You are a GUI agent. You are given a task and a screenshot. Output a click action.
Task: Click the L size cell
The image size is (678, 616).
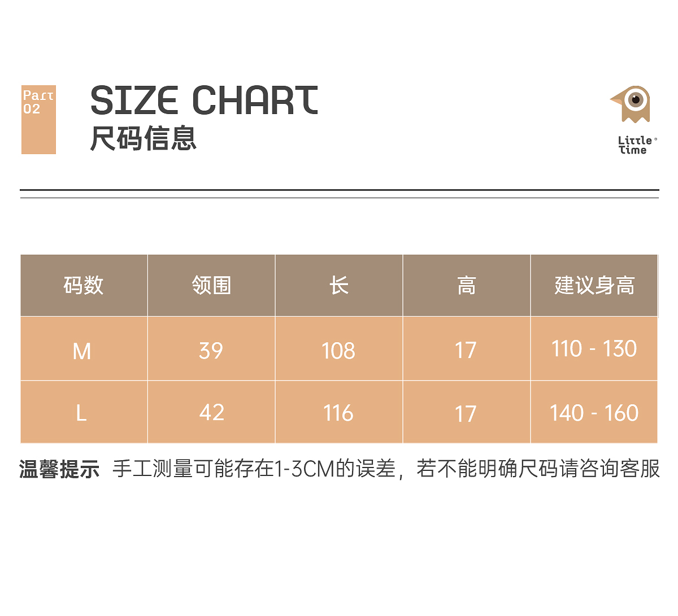click(81, 413)
